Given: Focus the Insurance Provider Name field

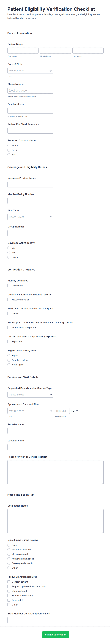Looking at the screenshot, I should coord(30,185).
